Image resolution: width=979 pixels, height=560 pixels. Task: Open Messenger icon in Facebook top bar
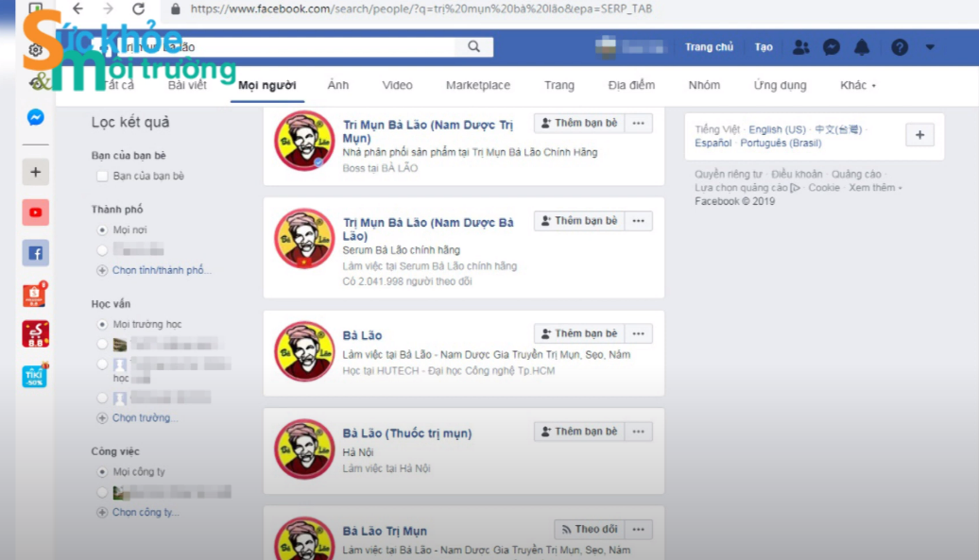(x=832, y=47)
